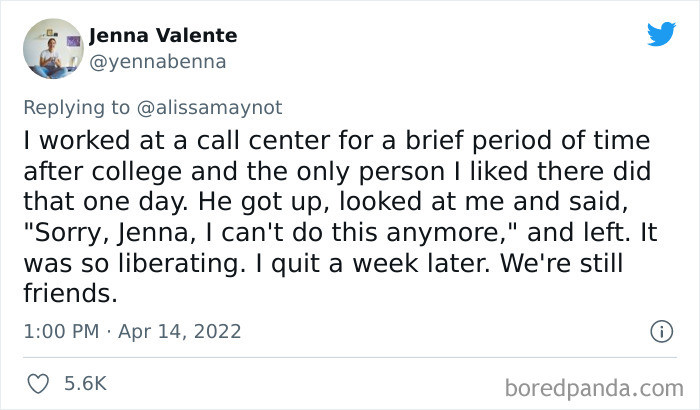Click the Twitter bird logo
Image resolution: width=700 pixels, height=410 pixels.
(661, 36)
